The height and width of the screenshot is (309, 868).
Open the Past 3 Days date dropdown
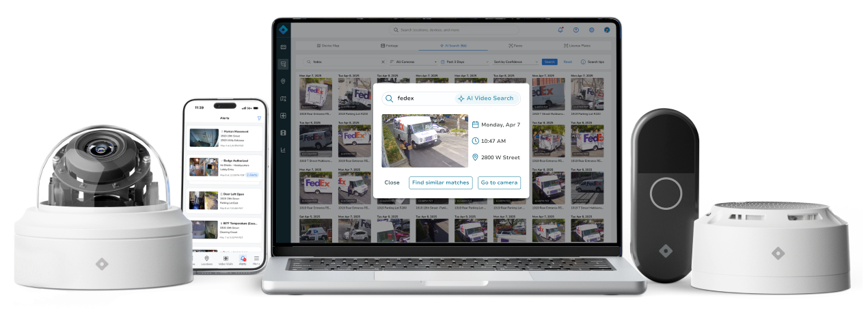465,62
